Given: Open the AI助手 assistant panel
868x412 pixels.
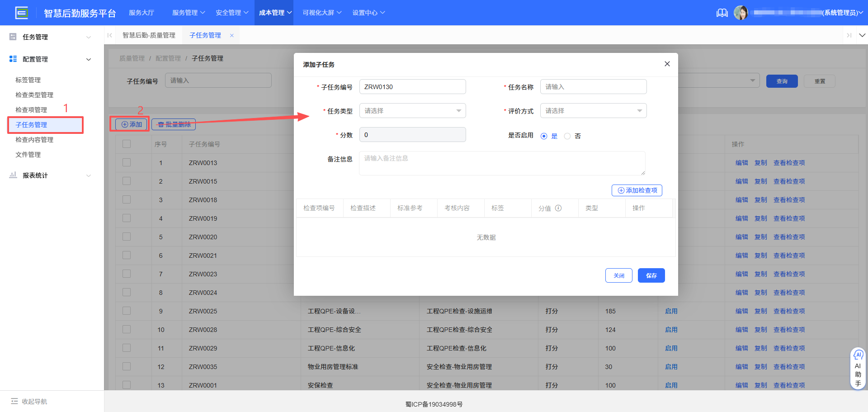Looking at the screenshot, I should click(x=858, y=368).
